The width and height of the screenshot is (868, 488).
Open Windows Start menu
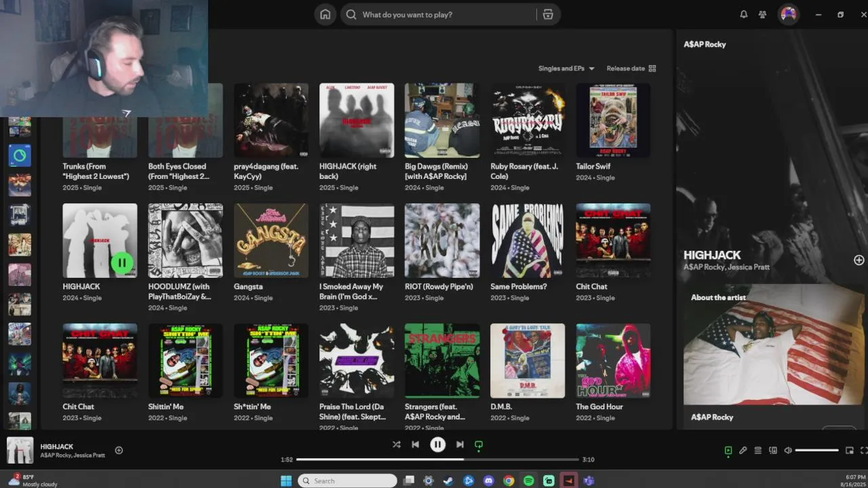[286, 481]
